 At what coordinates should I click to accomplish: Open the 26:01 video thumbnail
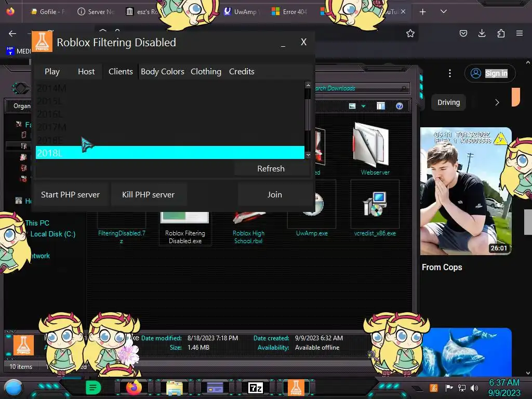pos(465,191)
